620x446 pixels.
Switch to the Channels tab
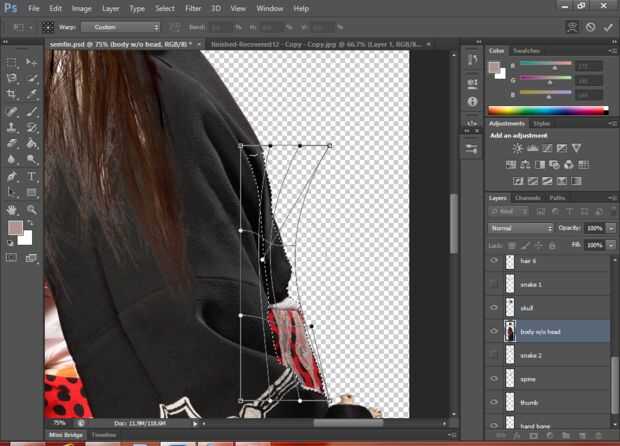point(527,198)
